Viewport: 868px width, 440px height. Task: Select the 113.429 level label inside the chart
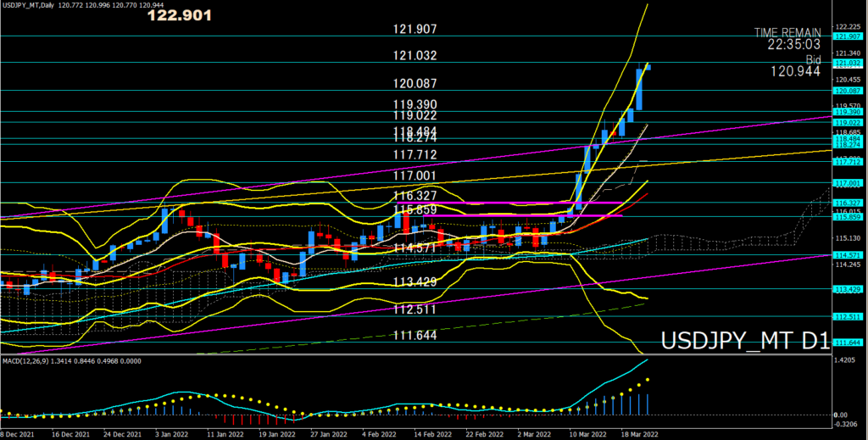415,281
